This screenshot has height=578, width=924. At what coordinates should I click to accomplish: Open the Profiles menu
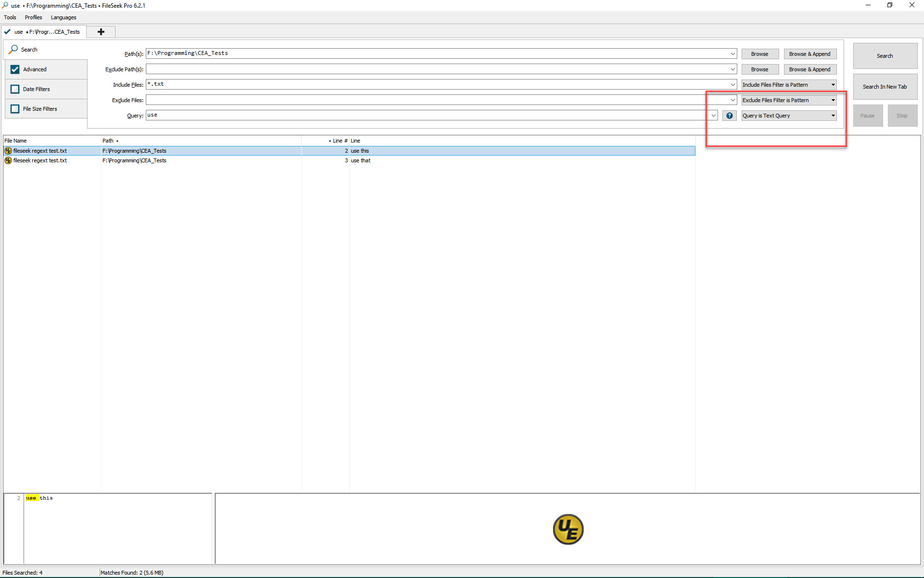coord(33,17)
